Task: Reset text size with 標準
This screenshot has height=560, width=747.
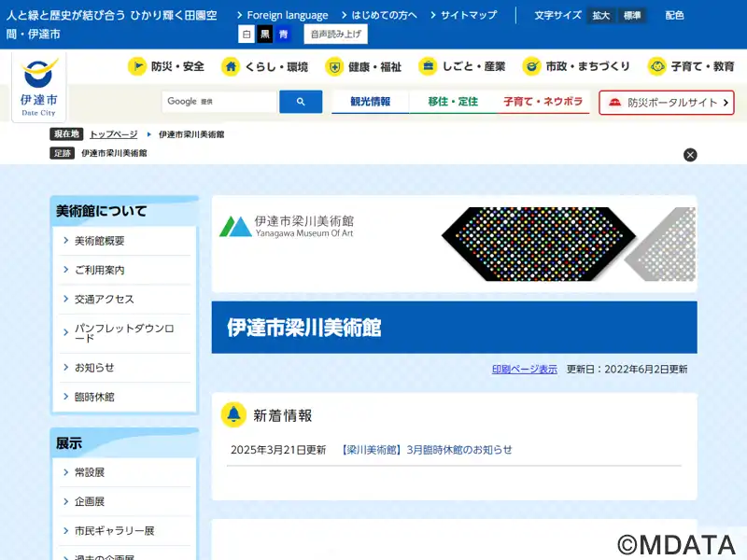Action: pos(632,16)
